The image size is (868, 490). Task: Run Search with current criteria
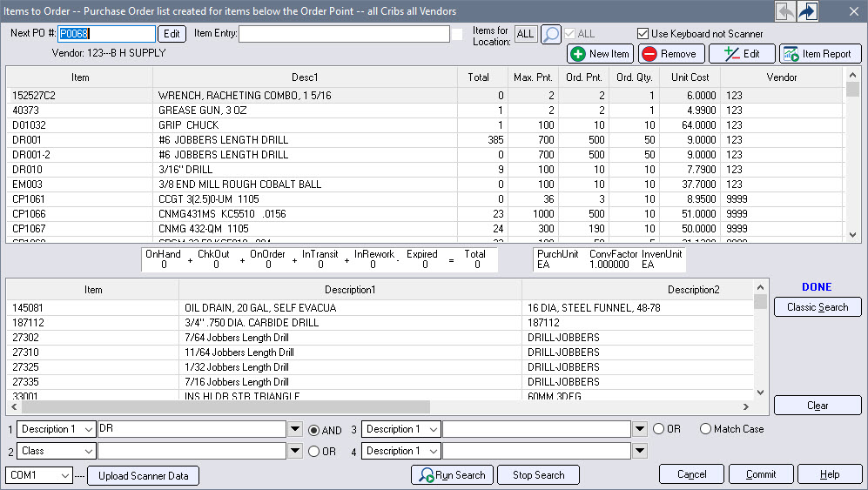click(x=452, y=475)
